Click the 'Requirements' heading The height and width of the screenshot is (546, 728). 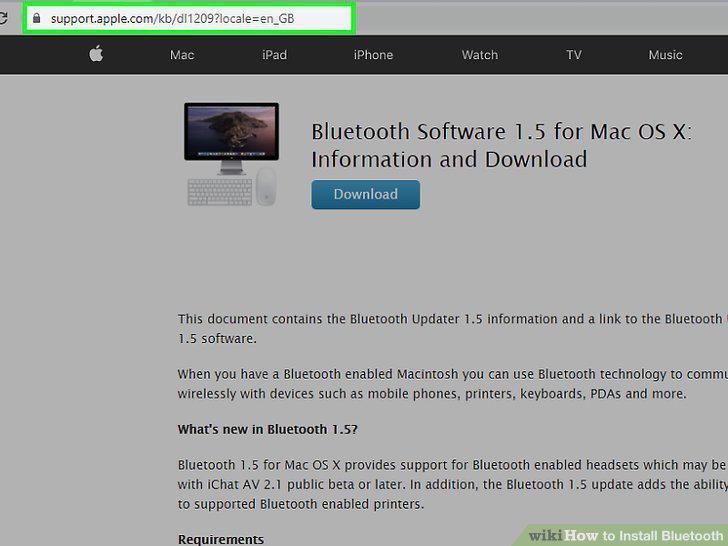pyautogui.click(x=221, y=539)
